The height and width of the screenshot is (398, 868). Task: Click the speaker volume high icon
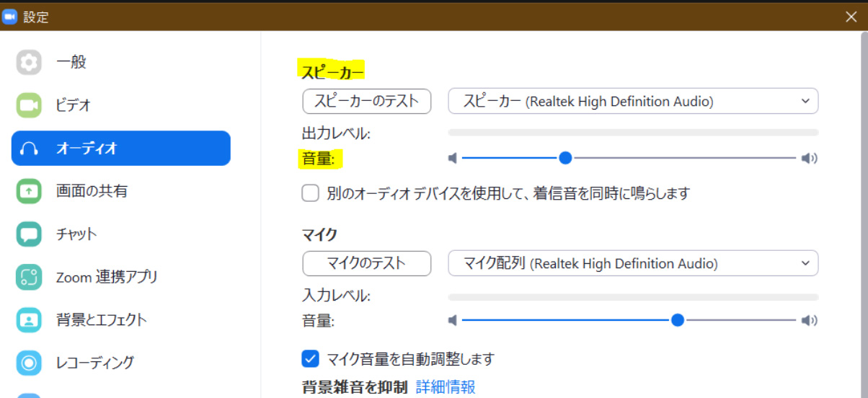tap(810, 158)
